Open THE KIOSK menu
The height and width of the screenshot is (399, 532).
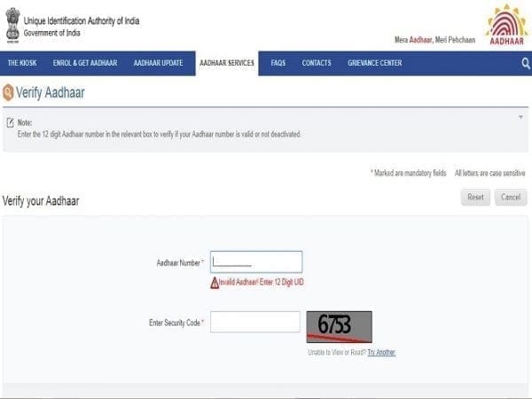22,63
